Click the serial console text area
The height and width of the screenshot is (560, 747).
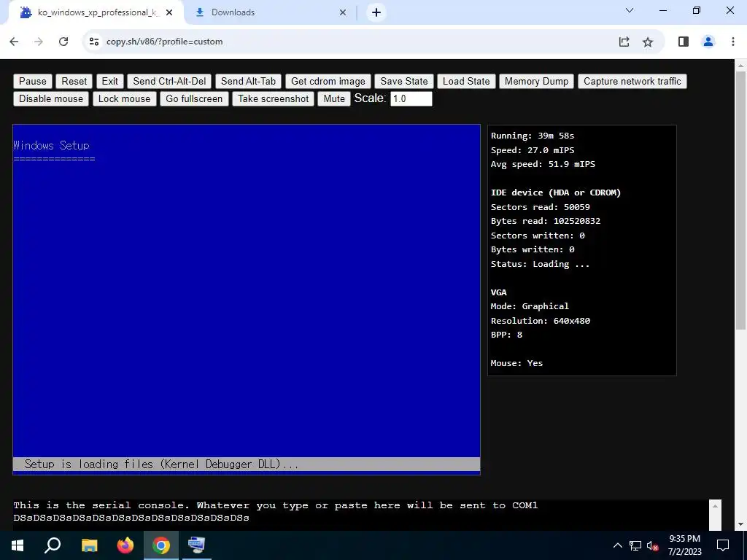tap(360, 515)
